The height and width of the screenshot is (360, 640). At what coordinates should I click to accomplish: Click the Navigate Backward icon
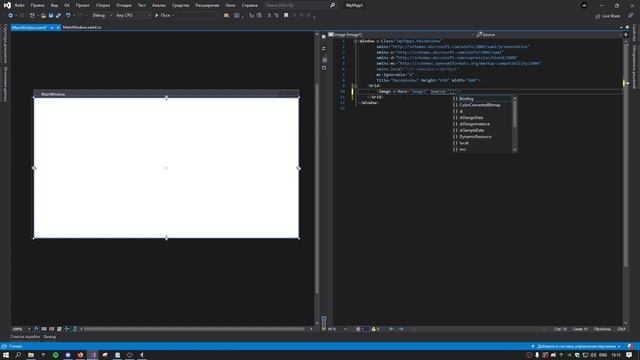(x=10, y=16)
